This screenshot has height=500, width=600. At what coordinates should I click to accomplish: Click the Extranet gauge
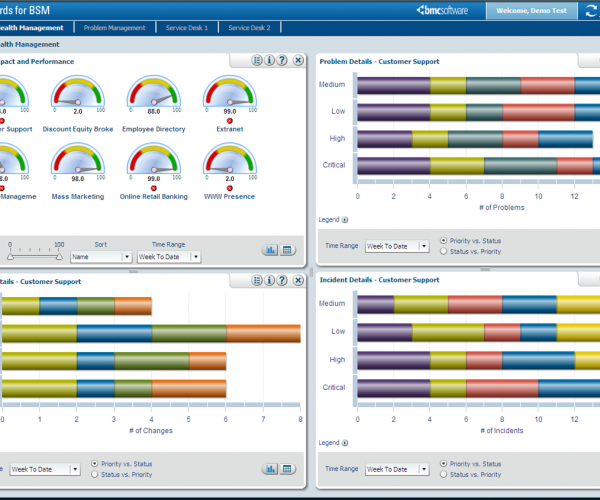coord(230,91)
